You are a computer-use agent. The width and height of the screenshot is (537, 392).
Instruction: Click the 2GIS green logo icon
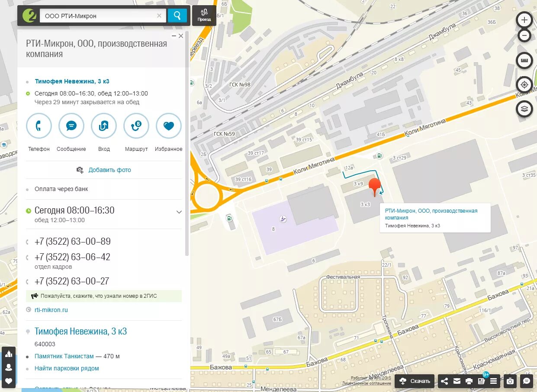[29, 16]
